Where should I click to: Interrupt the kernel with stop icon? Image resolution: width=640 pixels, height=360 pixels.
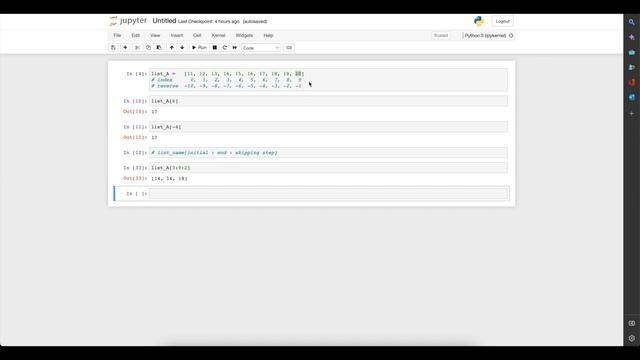pos(215,48)
